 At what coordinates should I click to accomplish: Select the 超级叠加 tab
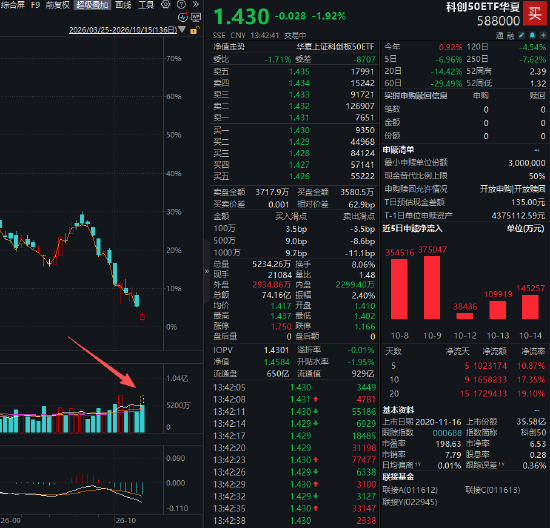tap(92, 5)
